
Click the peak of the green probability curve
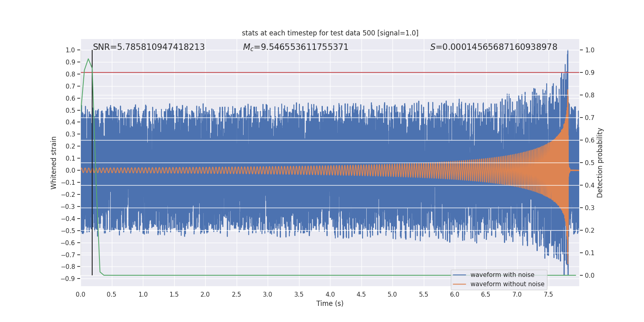click(88, 59)
